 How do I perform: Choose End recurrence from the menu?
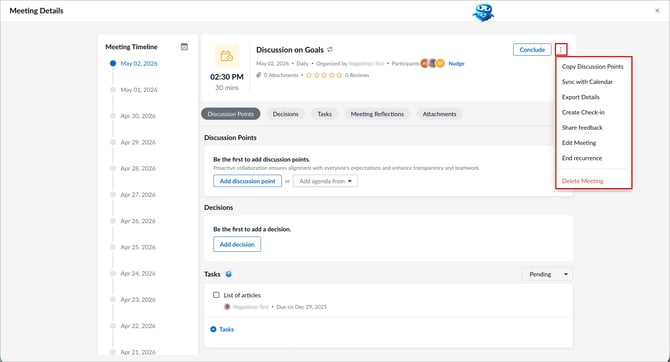coord(582,158)
